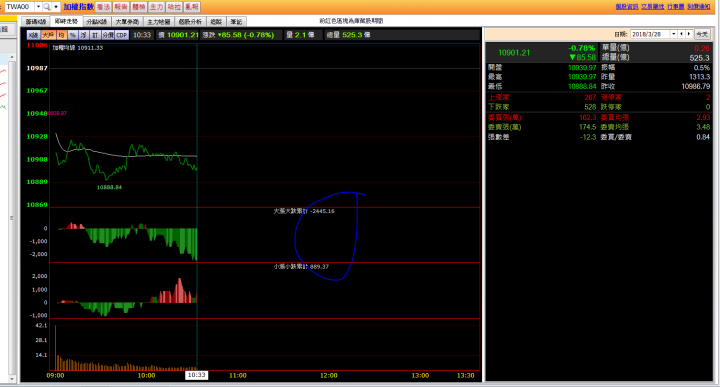
Task: Switch to the 主力地圖 tab
Action: point(158,22)
